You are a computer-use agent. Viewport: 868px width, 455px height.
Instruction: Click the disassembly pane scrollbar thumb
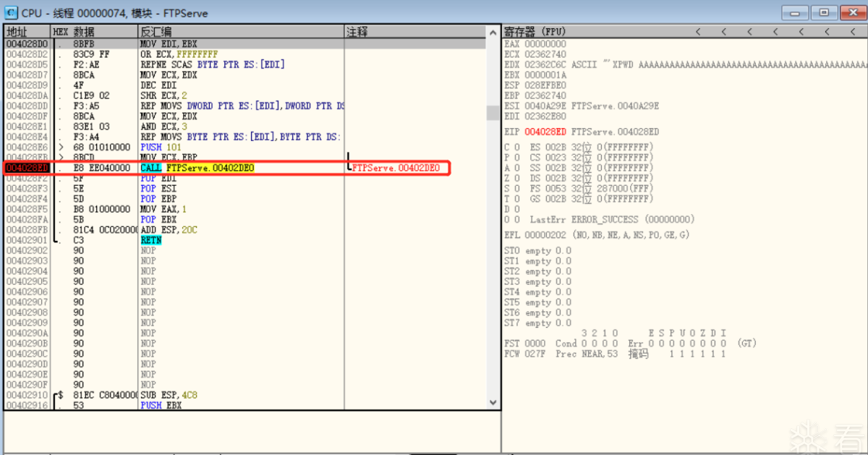(x=493, y=113)
